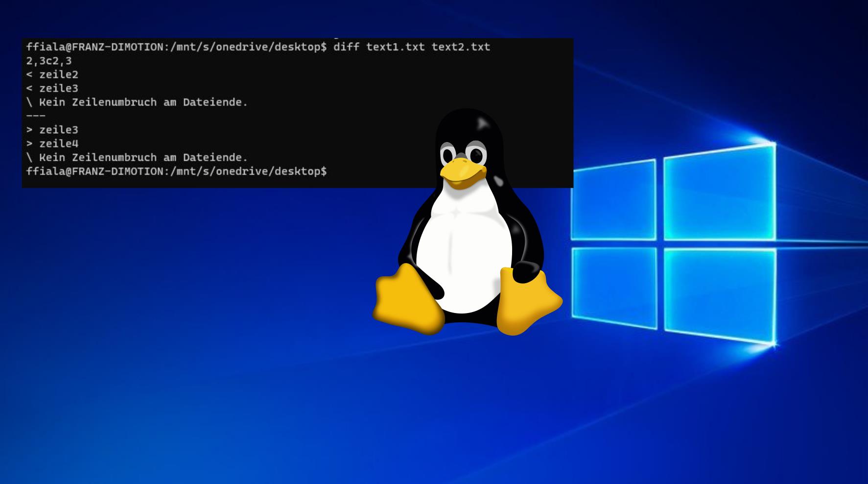Click the '< zeile2' line
The height and width of the screenshot is (484, 868).
point(52,75)
